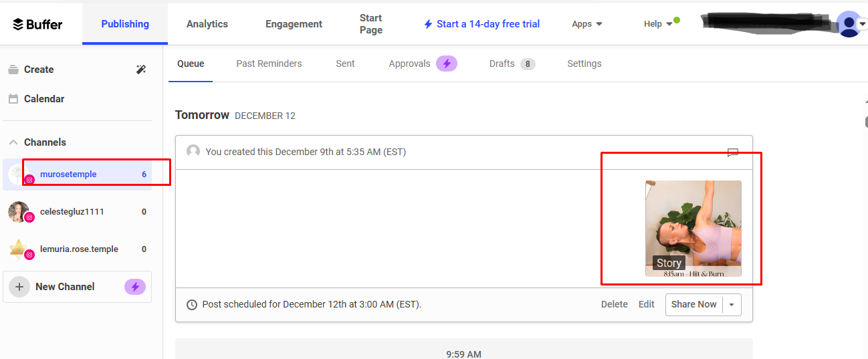Viewport: 868px width, 359px height.
Task: Edit the scheduled post
Action: coord(647,304)
